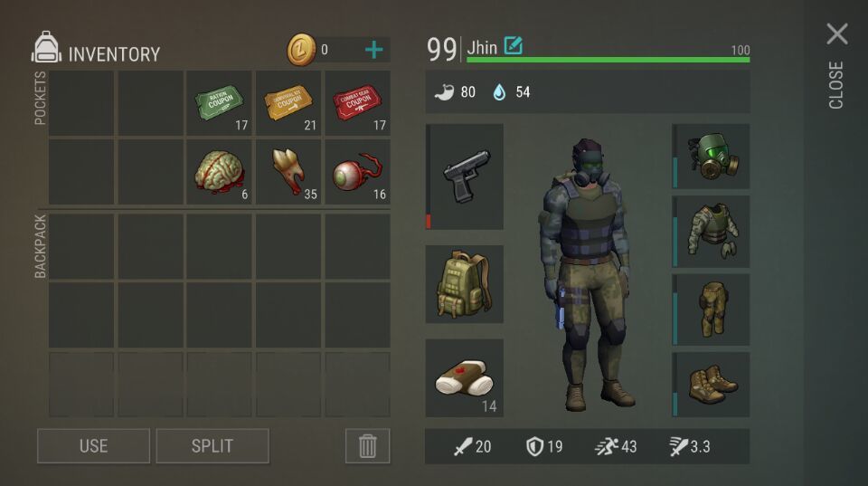The height and width of the screenshot is (486, 868).
Task: Pick the zombie brain item
Action: coord(219,172)
